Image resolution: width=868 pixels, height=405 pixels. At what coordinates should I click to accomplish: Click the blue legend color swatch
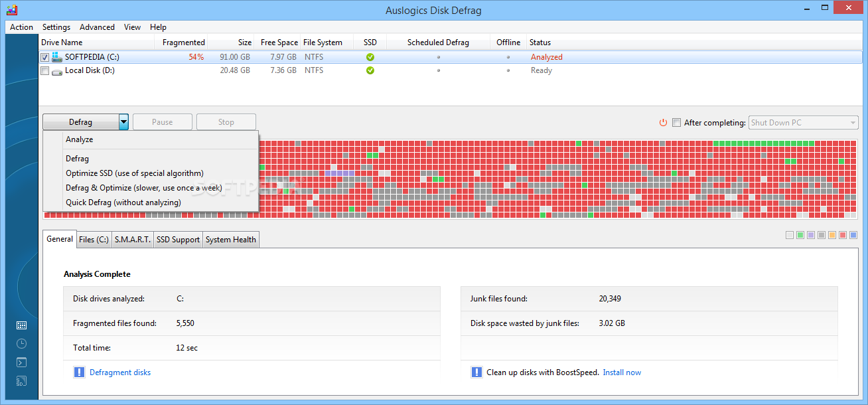853,235
